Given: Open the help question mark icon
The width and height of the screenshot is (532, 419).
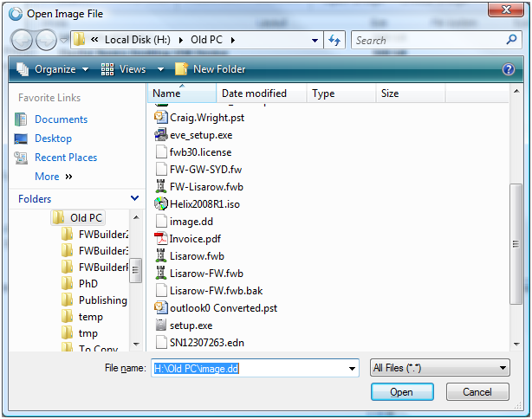Looking at the screenshot, I should click(509, 69).
